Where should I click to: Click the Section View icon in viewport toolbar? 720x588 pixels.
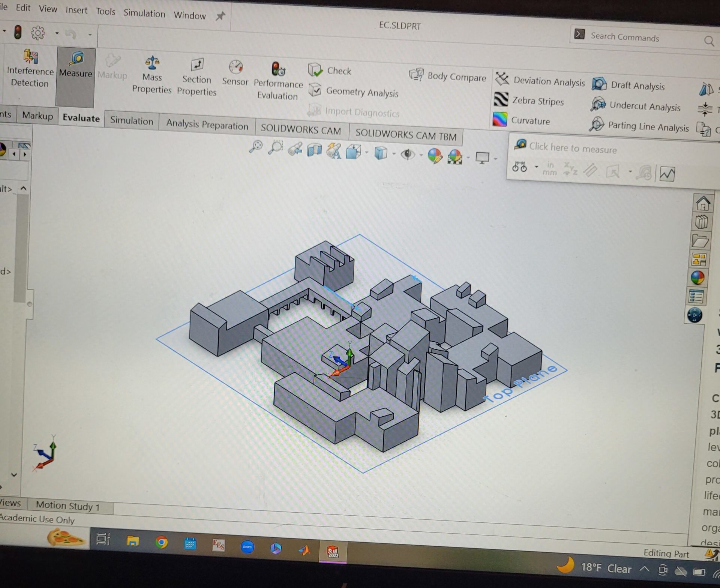tap(314, 150)
